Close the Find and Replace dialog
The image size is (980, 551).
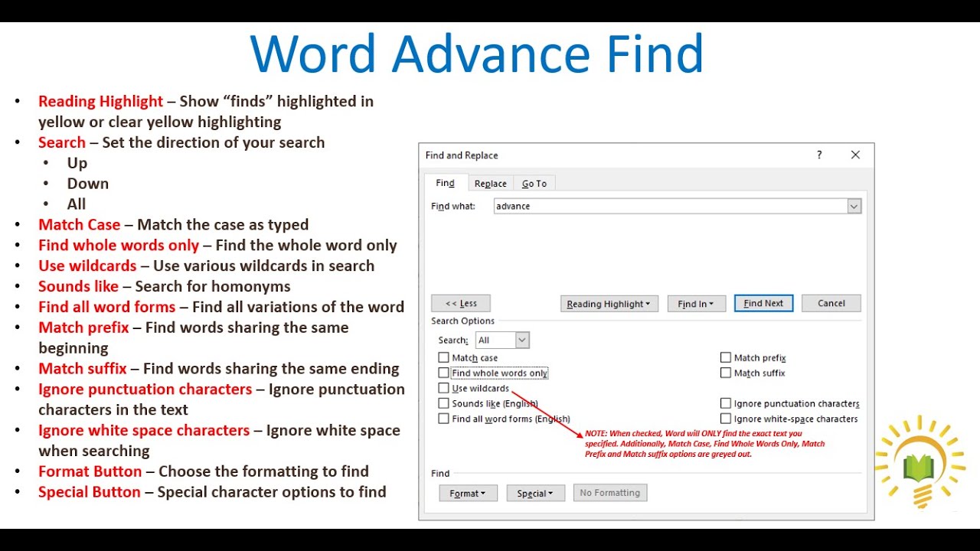855,155
